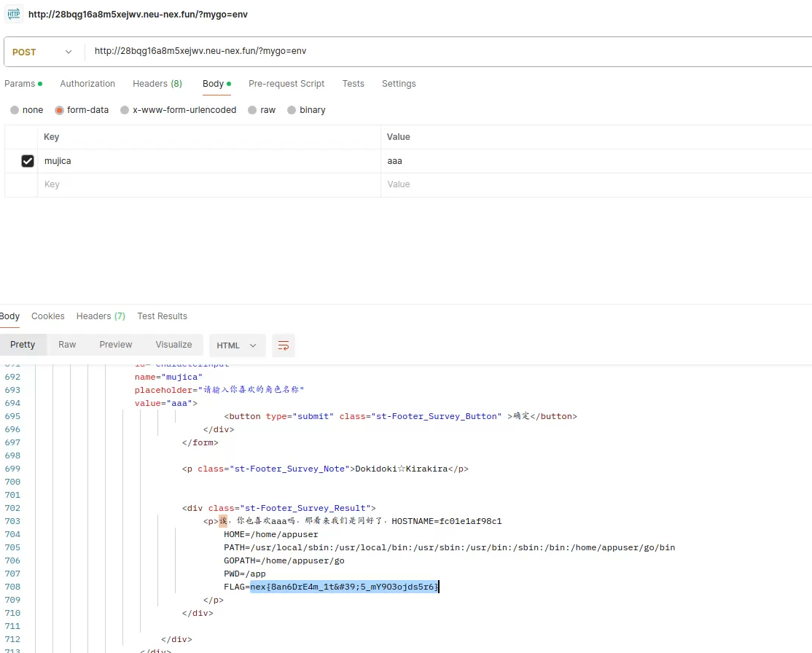This screenshot has height=653, width=812.
Task: Switch to the Tests tab
Action: (353, 84)
